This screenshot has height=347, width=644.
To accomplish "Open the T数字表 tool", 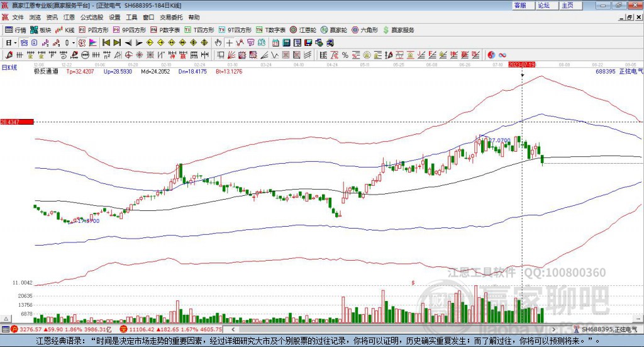I will click(270, 30).
